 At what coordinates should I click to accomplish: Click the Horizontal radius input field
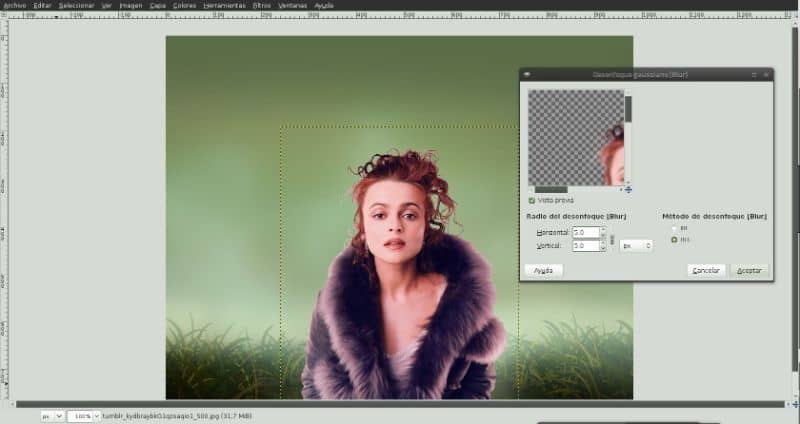584,232
